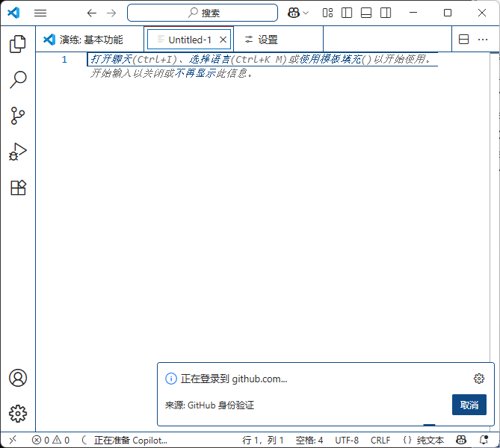
Task: Toggle the secondary side bar layout button
Action: pos(386,13)
